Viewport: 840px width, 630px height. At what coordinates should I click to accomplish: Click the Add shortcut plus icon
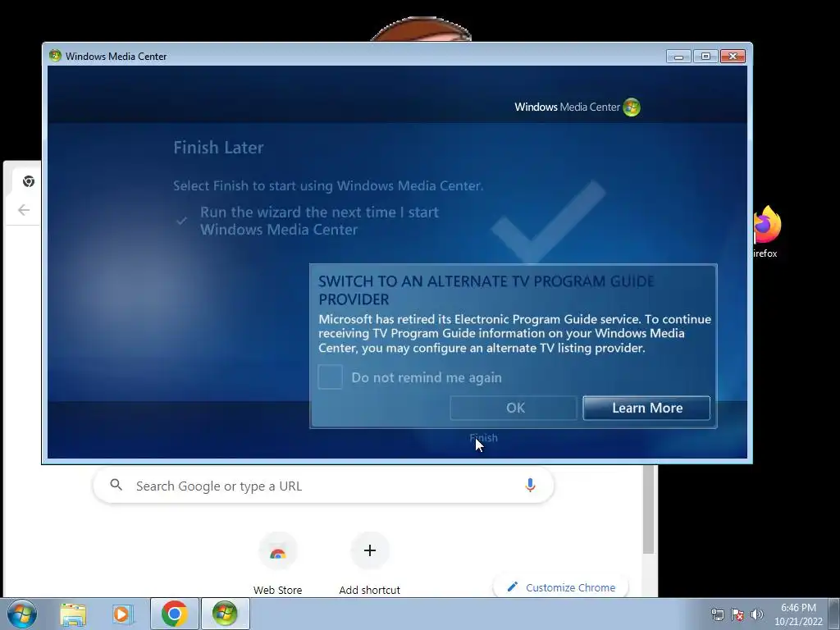tap(370, 550)
